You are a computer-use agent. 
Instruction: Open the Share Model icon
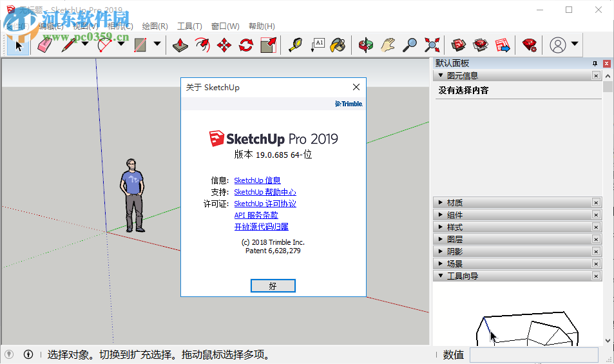tap(480, 45)
